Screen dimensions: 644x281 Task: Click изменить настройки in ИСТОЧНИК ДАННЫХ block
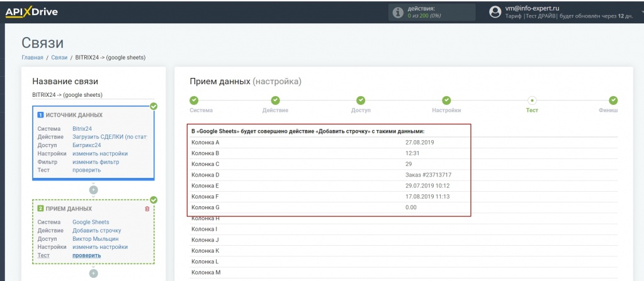(100, 154)
